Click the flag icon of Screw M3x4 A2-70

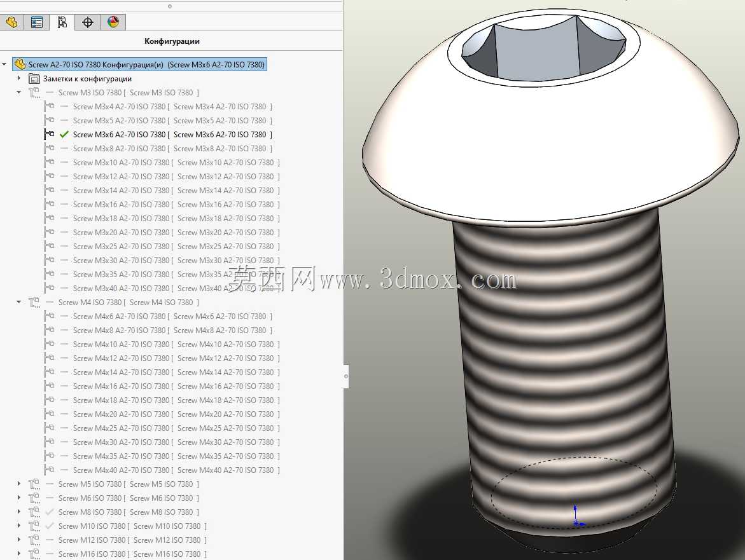click(x=49, y=106)
